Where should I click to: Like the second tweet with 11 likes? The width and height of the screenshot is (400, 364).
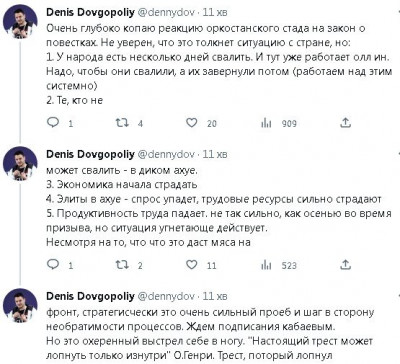(191, 265)
